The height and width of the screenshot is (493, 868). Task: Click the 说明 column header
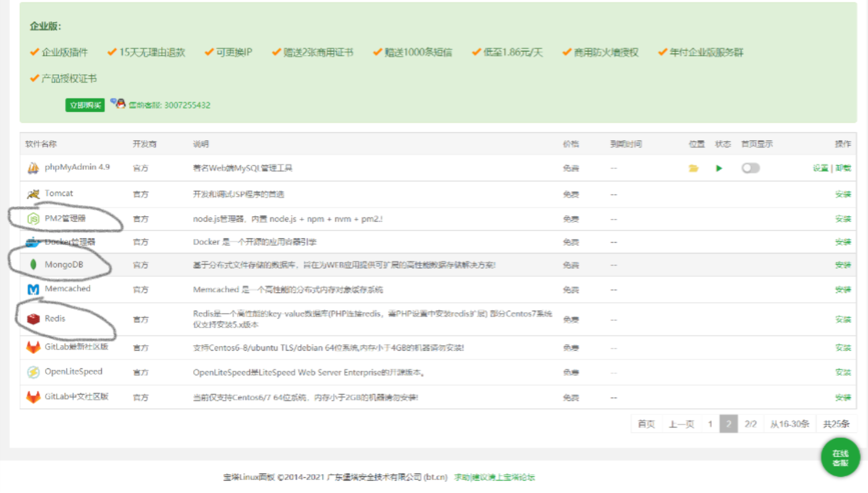click(201, 144)
